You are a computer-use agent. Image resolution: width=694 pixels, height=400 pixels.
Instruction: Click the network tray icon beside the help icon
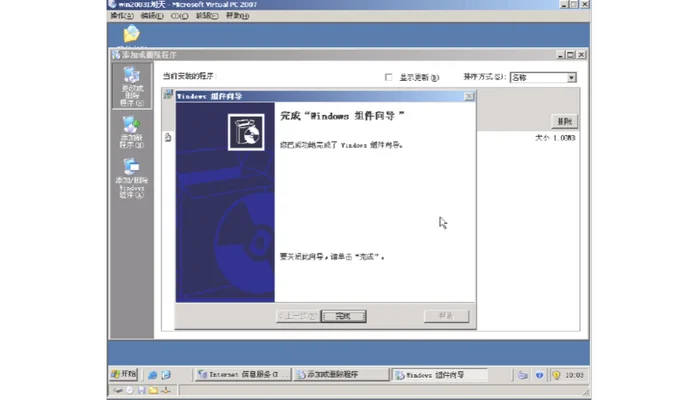(523, 375)
